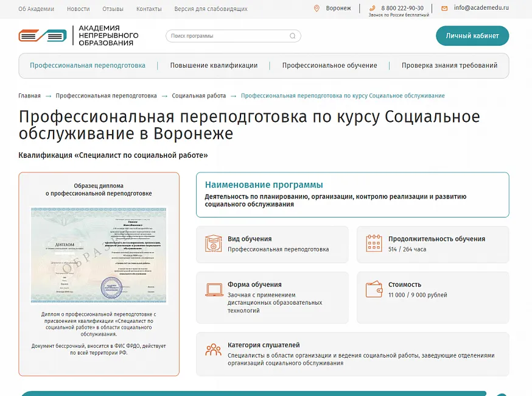
Task: Click the calendar icon beside Продолжительность обучения
Action: tap(374, 243)
